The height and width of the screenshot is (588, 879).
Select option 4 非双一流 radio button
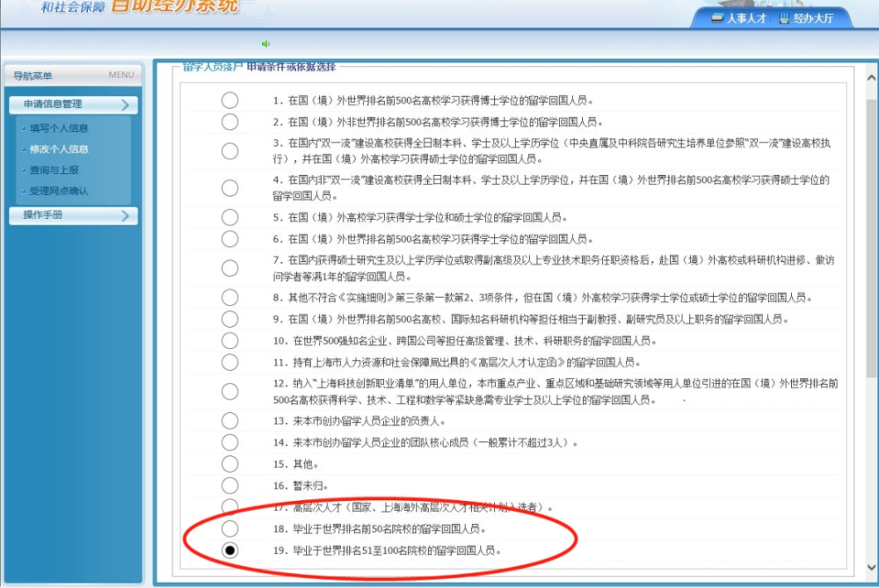coord(229,188)
